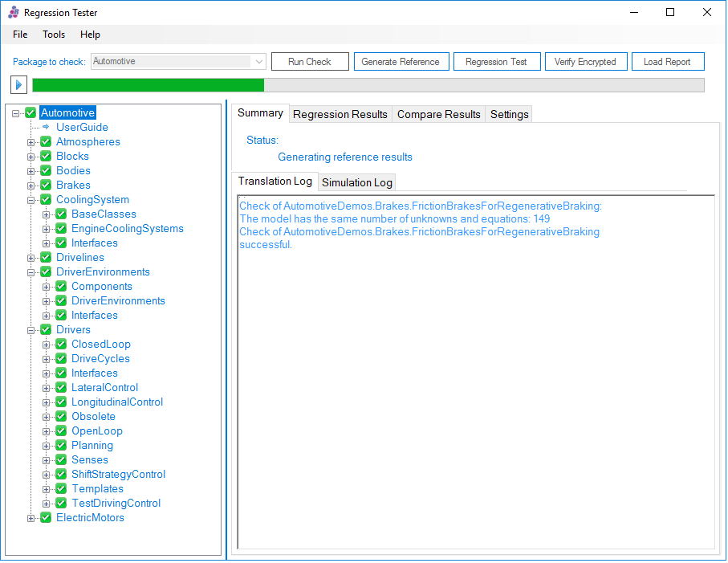Image resolution: width=728 pixels, height=563 pixels.
Task: Uncheck the LateralControl checkbox
Action: (x=61, y=387)
